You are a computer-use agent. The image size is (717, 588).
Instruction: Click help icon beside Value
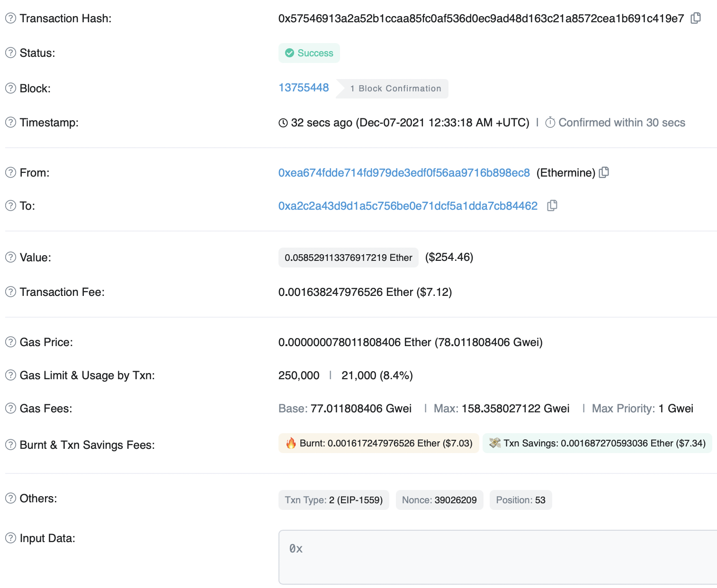coord(10,257)
